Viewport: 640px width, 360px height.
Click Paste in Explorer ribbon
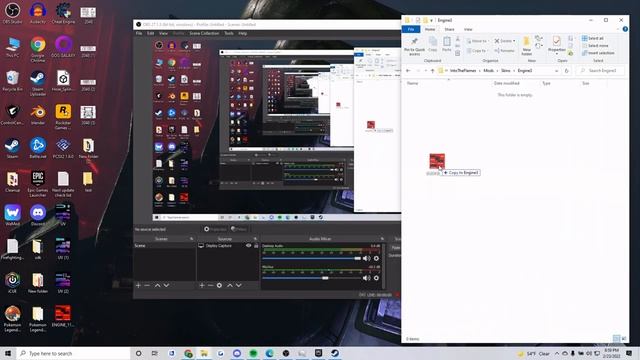(447, 44)
